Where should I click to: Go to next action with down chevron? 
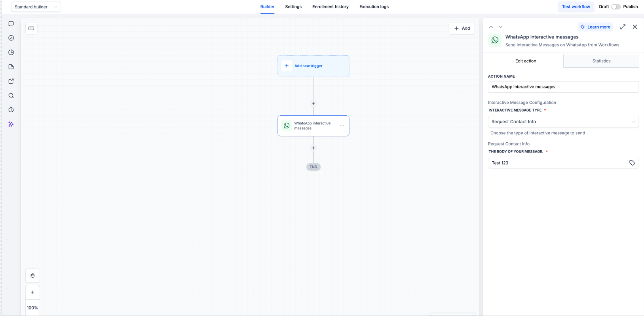(500, 27)
